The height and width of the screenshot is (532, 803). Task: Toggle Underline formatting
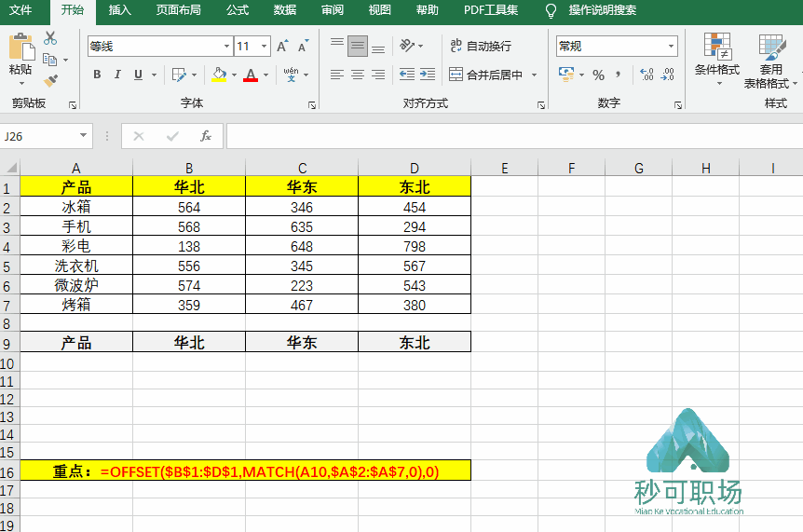point(138,75)
